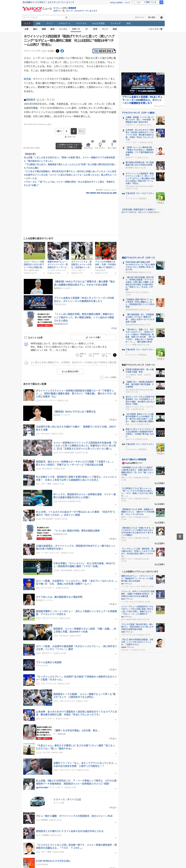This screenshot has width=186, height=868.
Task: Close the Prime Video ad banner
Action: coord(163,73)
